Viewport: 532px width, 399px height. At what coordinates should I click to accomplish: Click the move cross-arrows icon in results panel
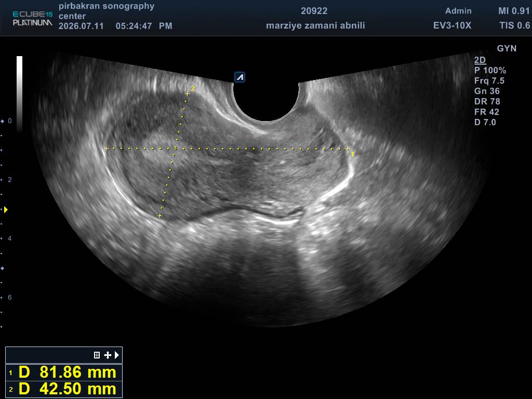click(108, 355)
